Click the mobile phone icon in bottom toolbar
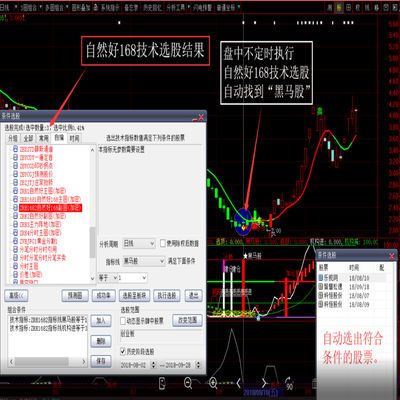 (162, 383)
